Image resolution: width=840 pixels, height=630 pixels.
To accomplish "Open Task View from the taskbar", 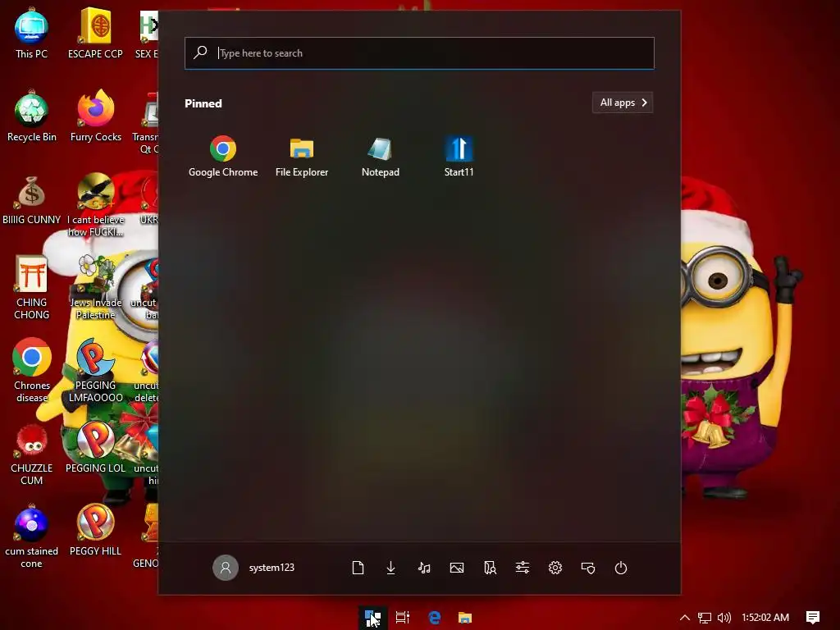I will click(402, 617).
